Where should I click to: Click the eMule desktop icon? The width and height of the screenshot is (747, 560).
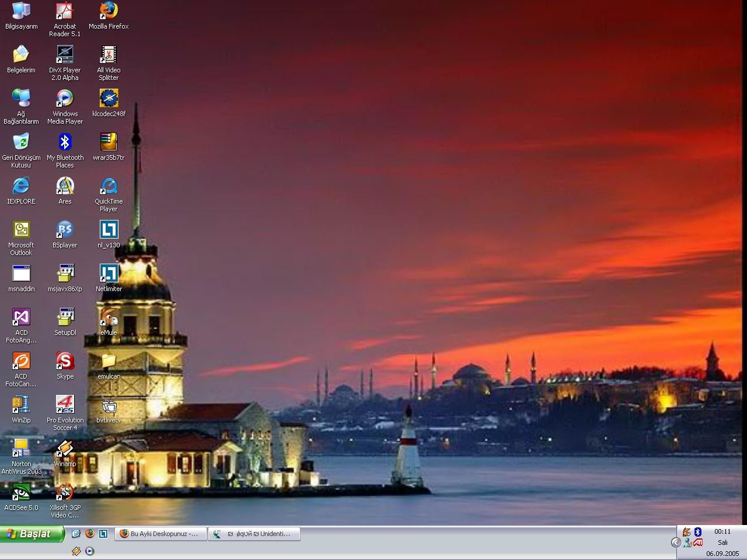point(109,318)
